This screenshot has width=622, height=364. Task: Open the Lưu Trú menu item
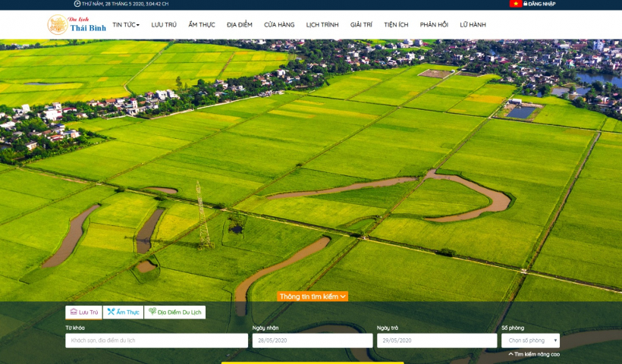[x=164, y=25]
